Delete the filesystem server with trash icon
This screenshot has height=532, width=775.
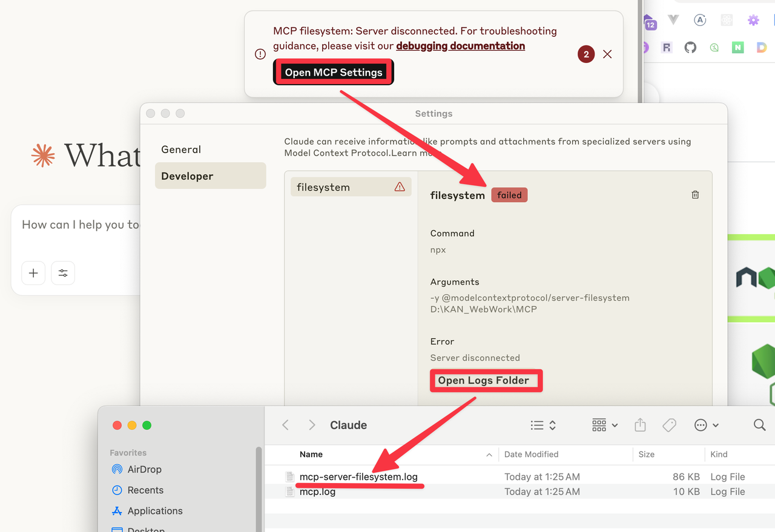point(695,194)
